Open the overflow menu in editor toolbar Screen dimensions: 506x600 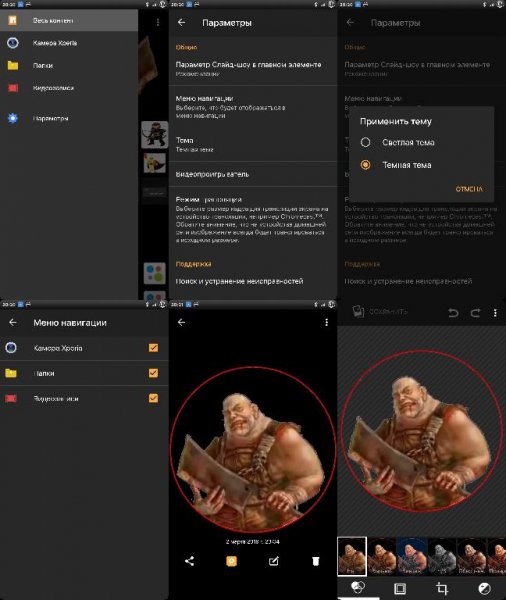click(x=495, y=313)
